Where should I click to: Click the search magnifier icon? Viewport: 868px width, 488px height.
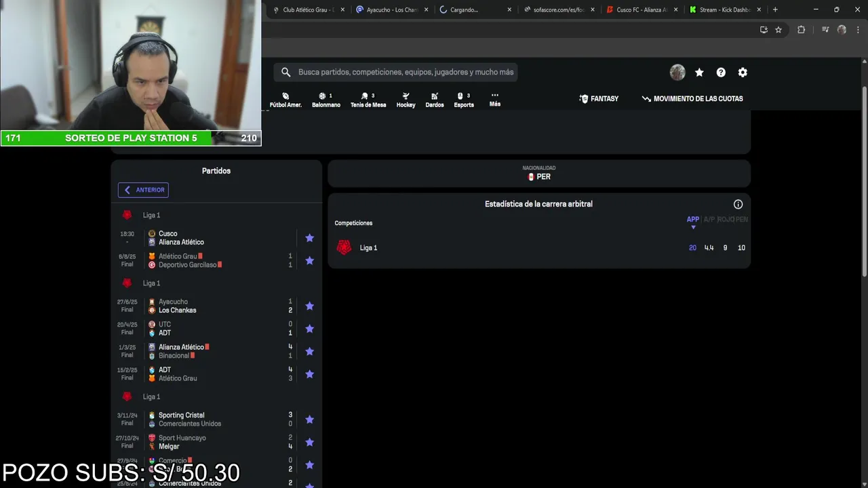tap(285, 72)
